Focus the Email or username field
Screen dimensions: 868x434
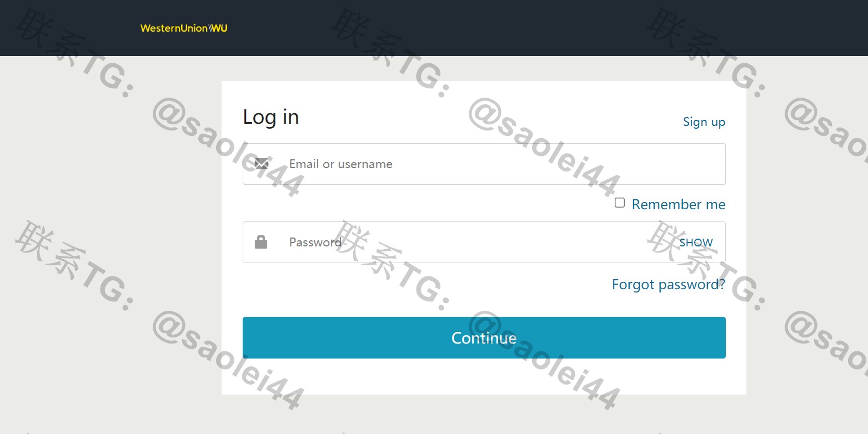coord(484,164)
